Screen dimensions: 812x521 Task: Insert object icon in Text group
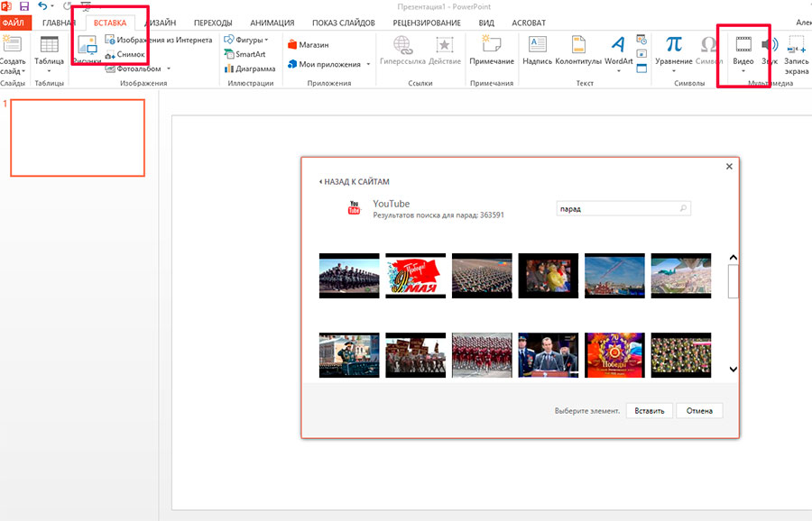[x=641, y=69]
